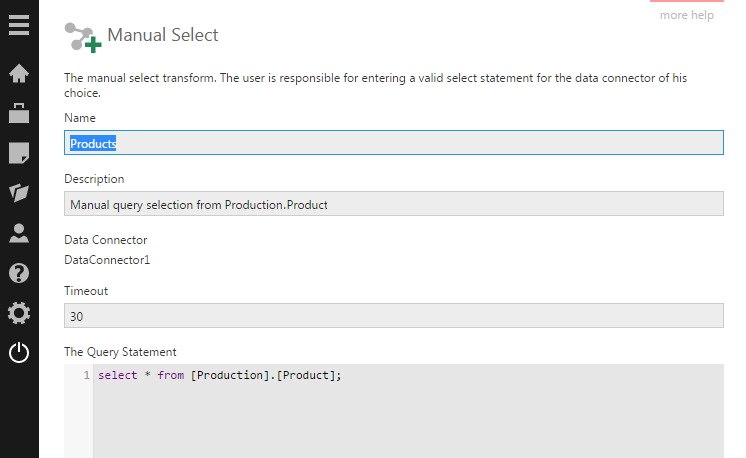Click the Description input field

(394, 204)
